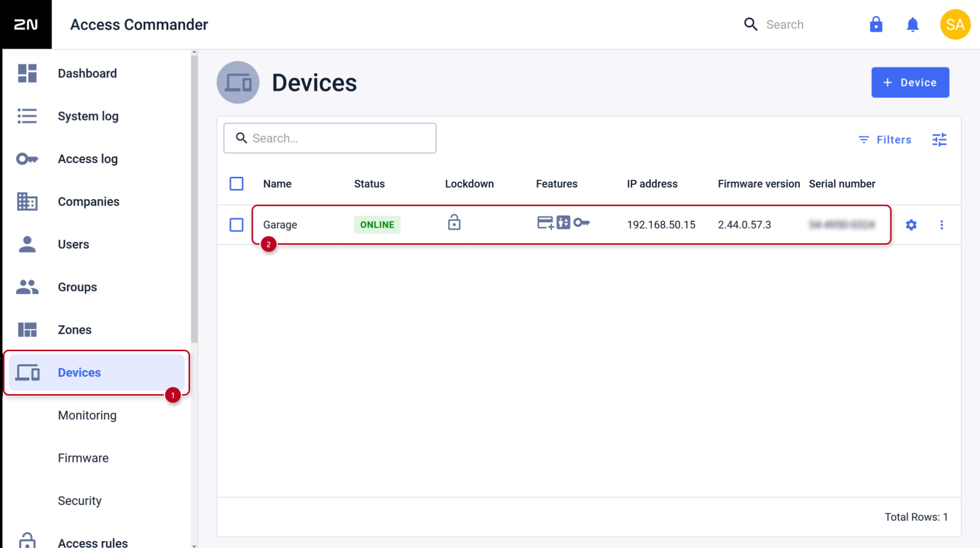Sort by Serial number column
Screen dimensions: 980x548
[x=842, y=184]
